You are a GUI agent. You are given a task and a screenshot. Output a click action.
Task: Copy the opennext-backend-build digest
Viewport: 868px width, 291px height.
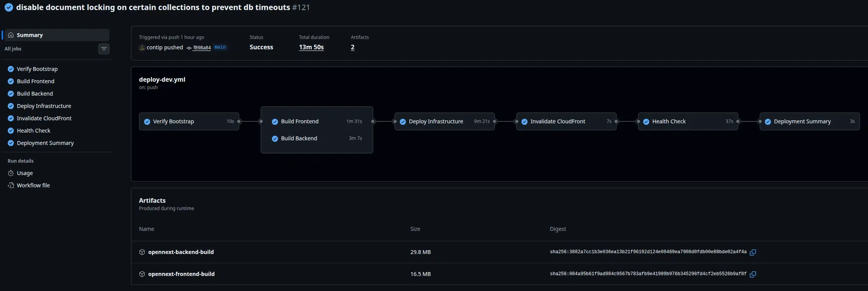753,252
